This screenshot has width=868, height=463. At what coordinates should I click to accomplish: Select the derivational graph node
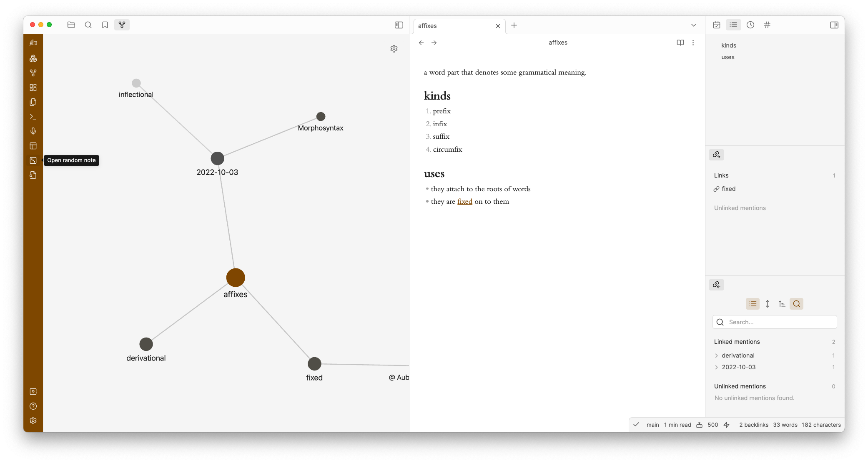[x=146, y=344]
